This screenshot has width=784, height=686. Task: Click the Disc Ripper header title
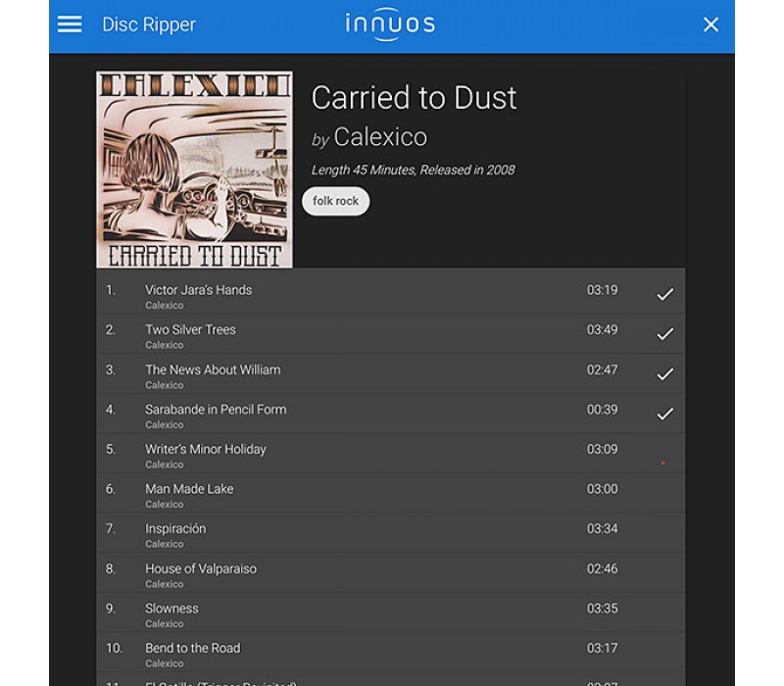[x=149, y=24]
